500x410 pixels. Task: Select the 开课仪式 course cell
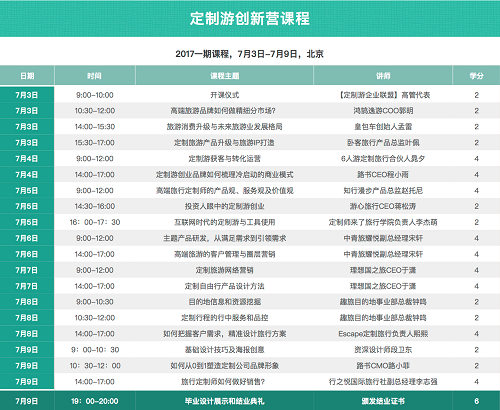[224, 95]
